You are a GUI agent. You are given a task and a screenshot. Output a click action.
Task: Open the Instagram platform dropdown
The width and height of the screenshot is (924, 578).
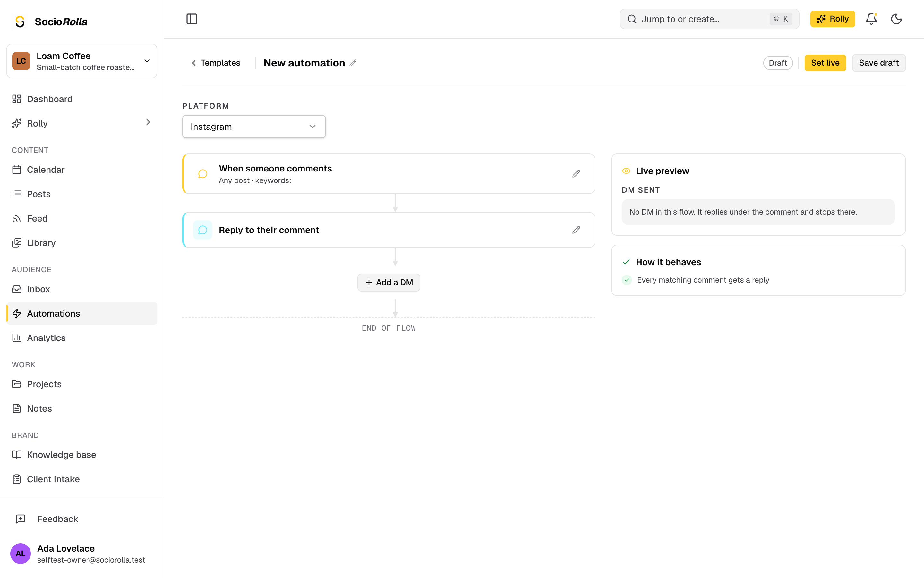pyautogui.click(x=254, y=127)
